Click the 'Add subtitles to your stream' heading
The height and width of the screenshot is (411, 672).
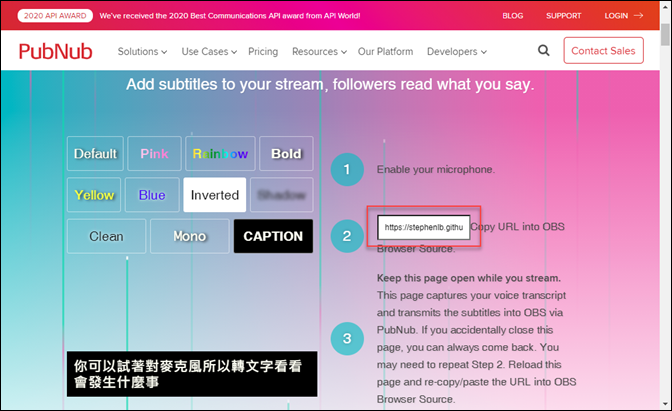pyautogui.click(x=330, y=84)
